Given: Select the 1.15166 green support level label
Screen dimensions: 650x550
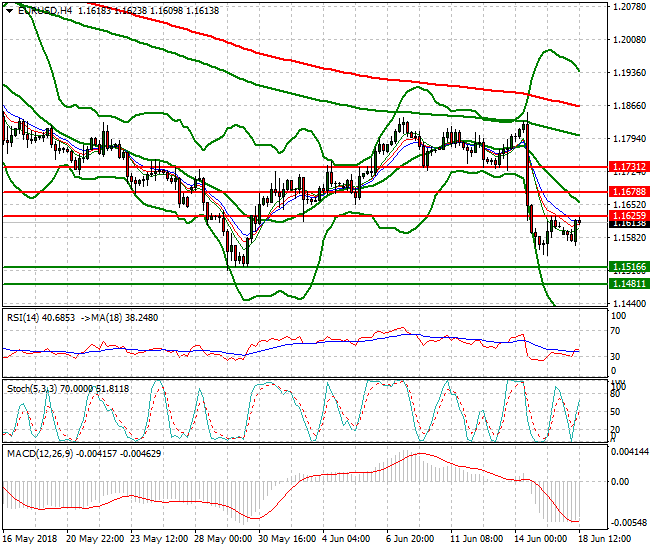Looking at the screenshot, I should [x=629, y=267].
